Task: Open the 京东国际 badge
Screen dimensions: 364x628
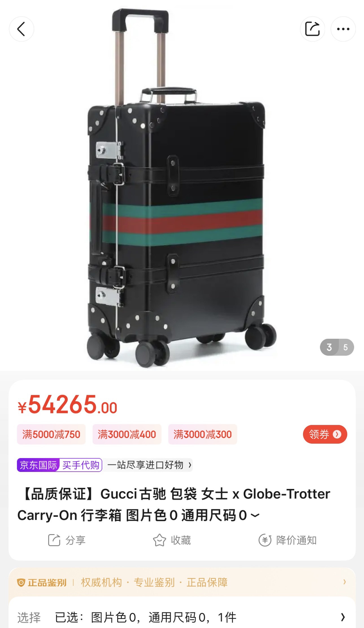Action: [x=38, y=465]
